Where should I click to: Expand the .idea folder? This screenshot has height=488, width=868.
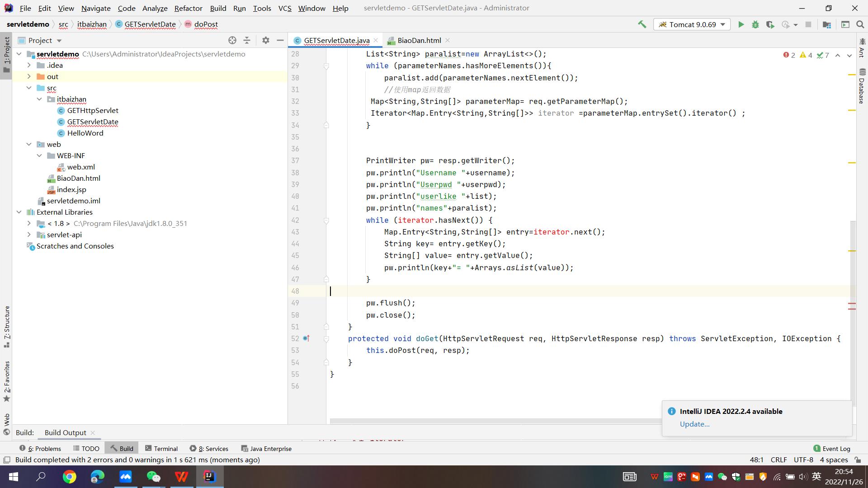click(x=29, y=65)
